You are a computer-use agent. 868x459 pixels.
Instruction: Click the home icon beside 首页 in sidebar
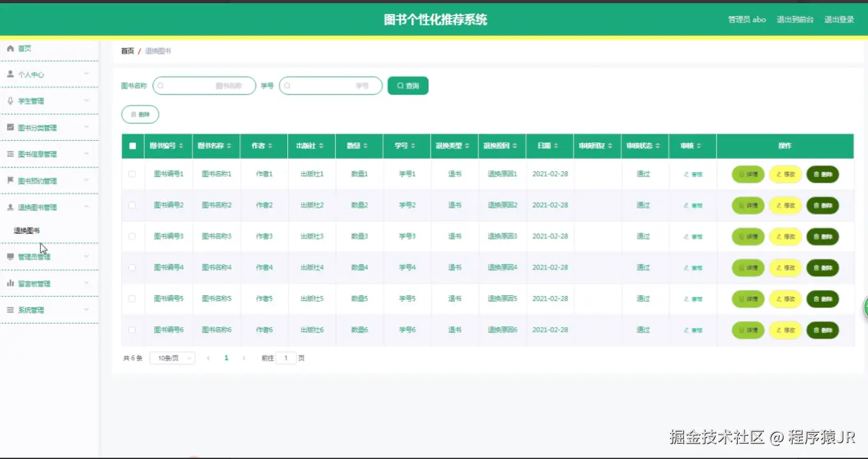(10, 49)
